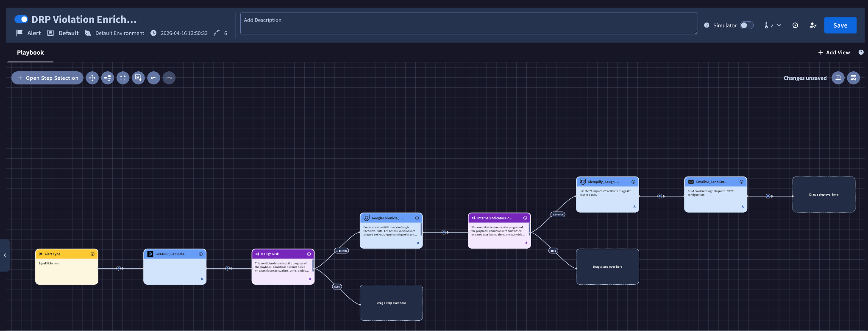Enable the Simulator switch
This screenshot has width=868, height=331.
tap(747, 25)
